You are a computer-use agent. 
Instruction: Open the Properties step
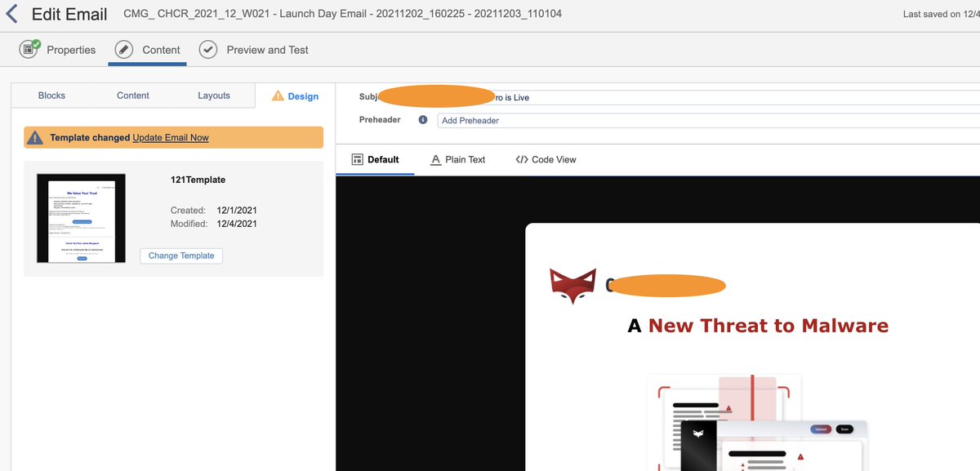pyautogui.click(x=57, y=50)
